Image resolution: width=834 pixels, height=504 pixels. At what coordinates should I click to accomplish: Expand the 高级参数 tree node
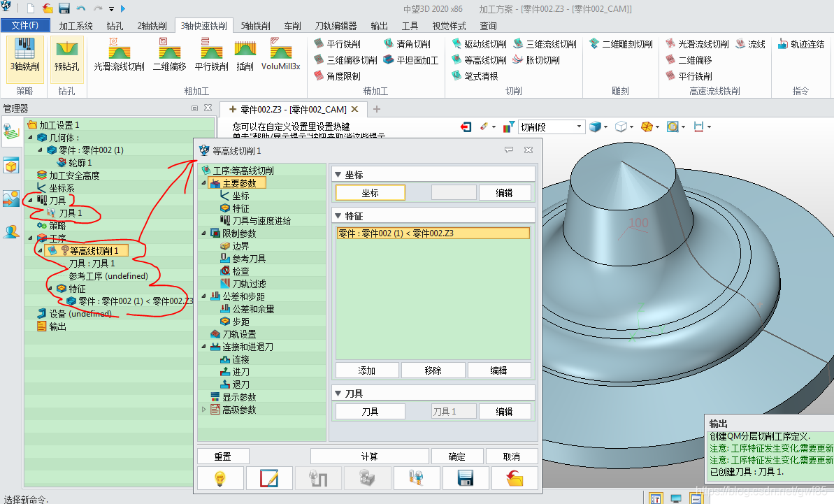pos(204,410)
